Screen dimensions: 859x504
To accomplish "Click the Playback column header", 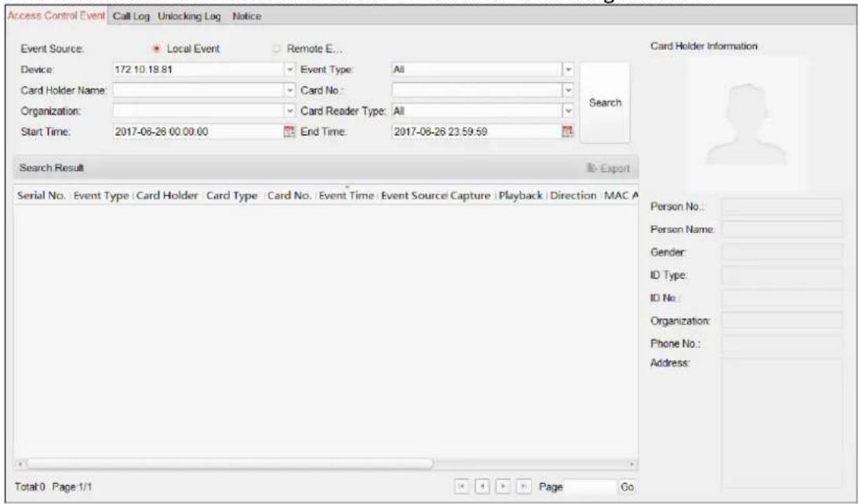I will point(520,196).
